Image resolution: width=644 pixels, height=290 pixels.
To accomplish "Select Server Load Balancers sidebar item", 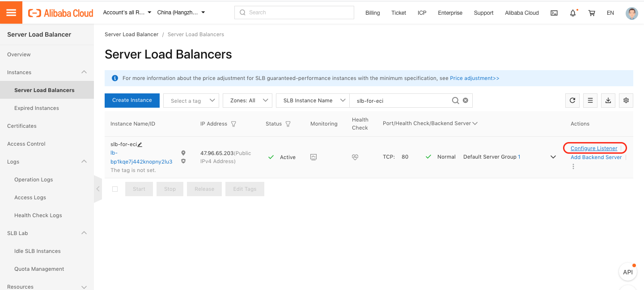I will click(47, 90).
